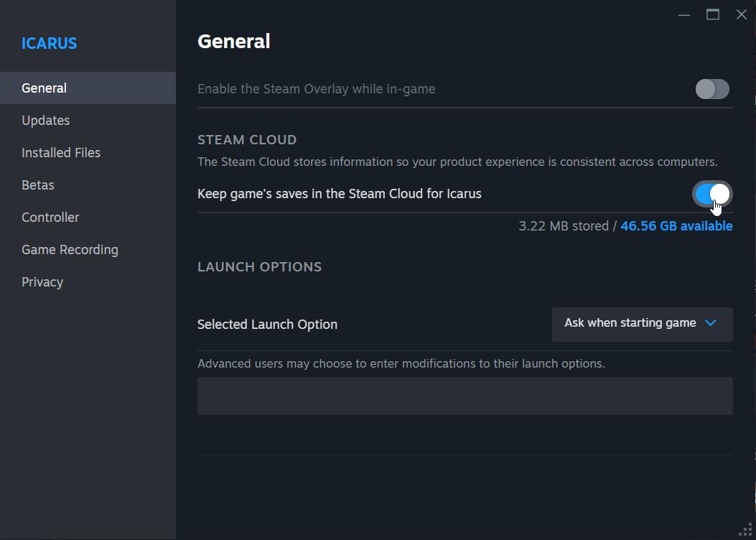Expand the Ask when starting game chevron

(x=710, y=323)
